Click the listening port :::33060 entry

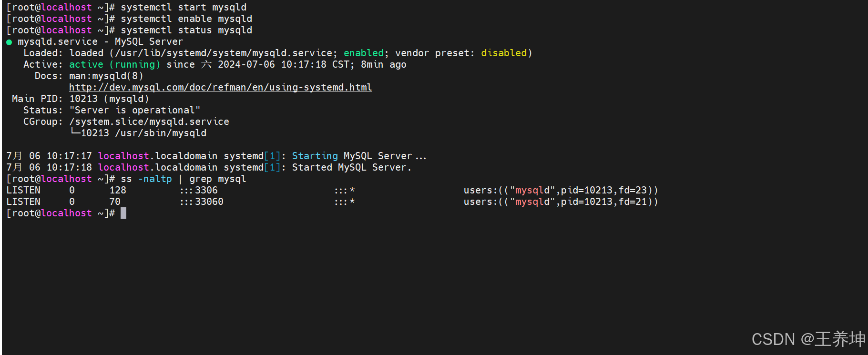click(x=202, y=202)
